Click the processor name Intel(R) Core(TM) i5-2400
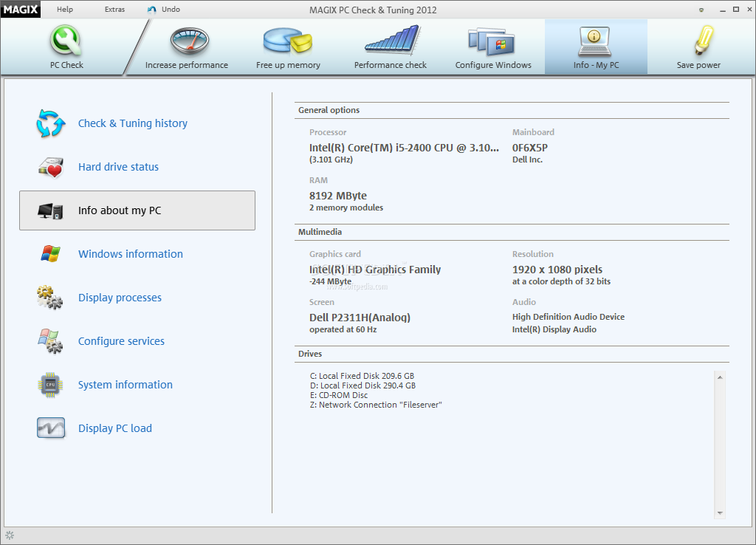The height and width of the screenshot is (545, 756). click(404, 148)
